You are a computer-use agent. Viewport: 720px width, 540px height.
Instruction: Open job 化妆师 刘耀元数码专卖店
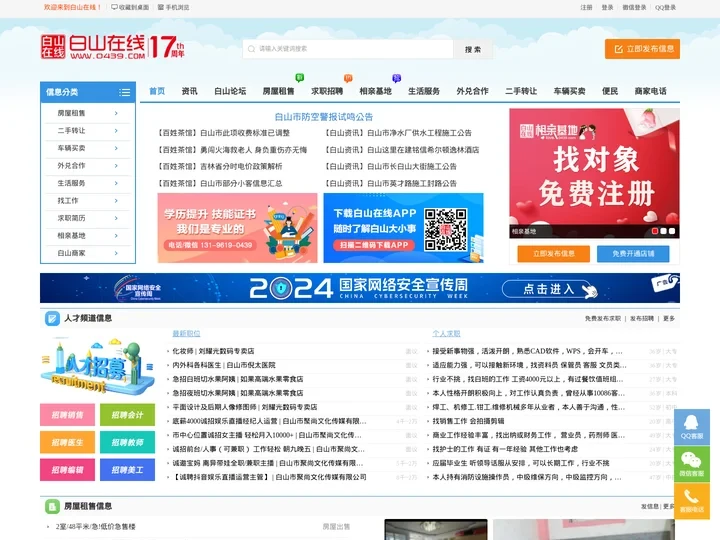click(x=213, y=351)
